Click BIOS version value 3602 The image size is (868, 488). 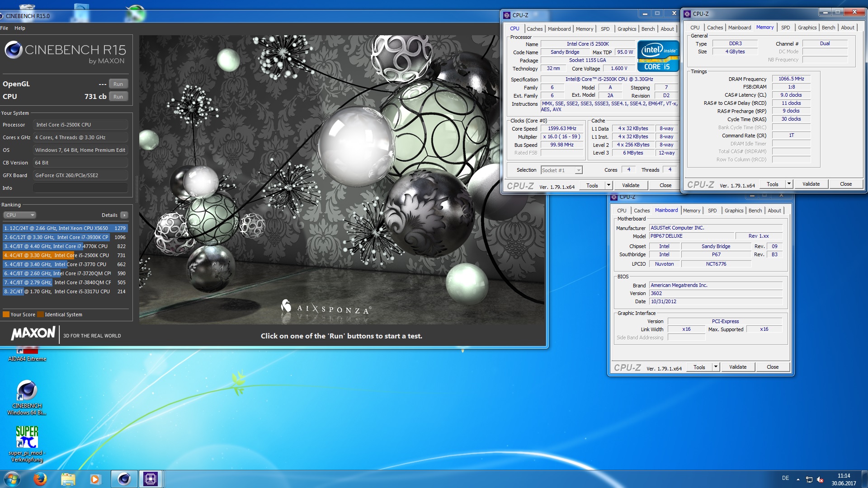pyautogui.click(x=716, y=293)
